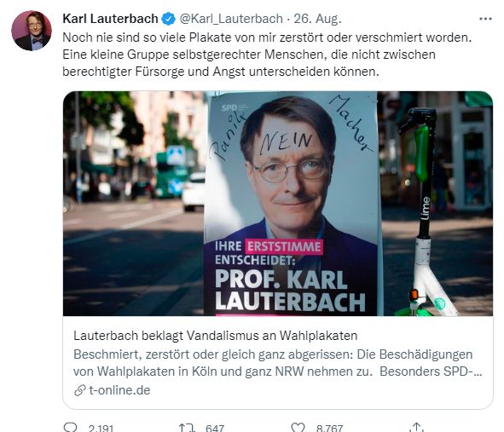This screenshot has width=504, height=432.
Task: Like the tweet via heart icon
Action: (x=298, y=428)
